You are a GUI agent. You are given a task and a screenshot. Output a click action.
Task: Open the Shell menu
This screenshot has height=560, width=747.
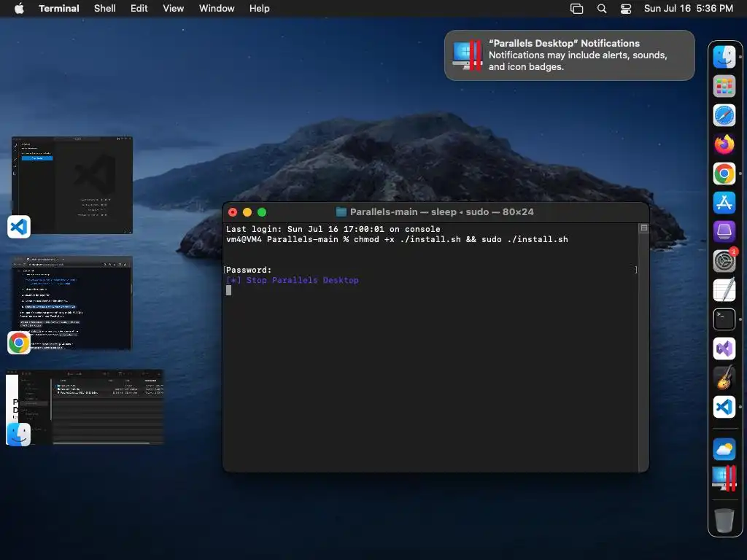[x=105, y=9]
